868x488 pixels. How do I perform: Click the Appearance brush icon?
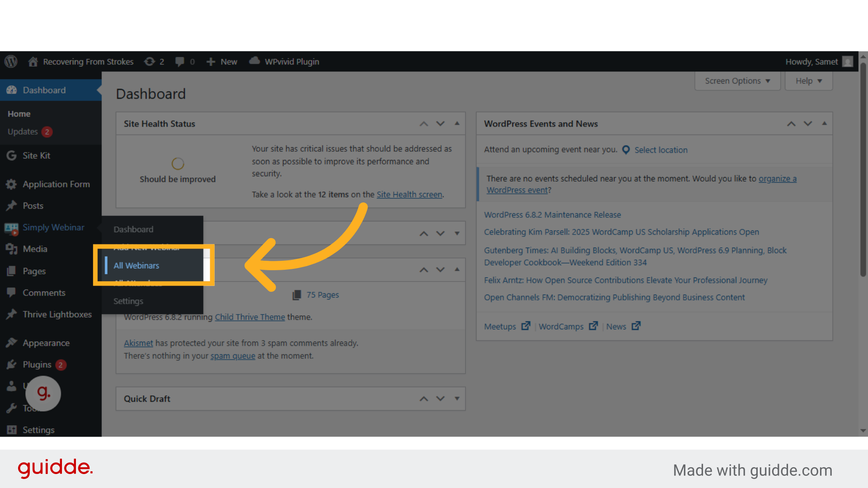click(x=11, y=343)
